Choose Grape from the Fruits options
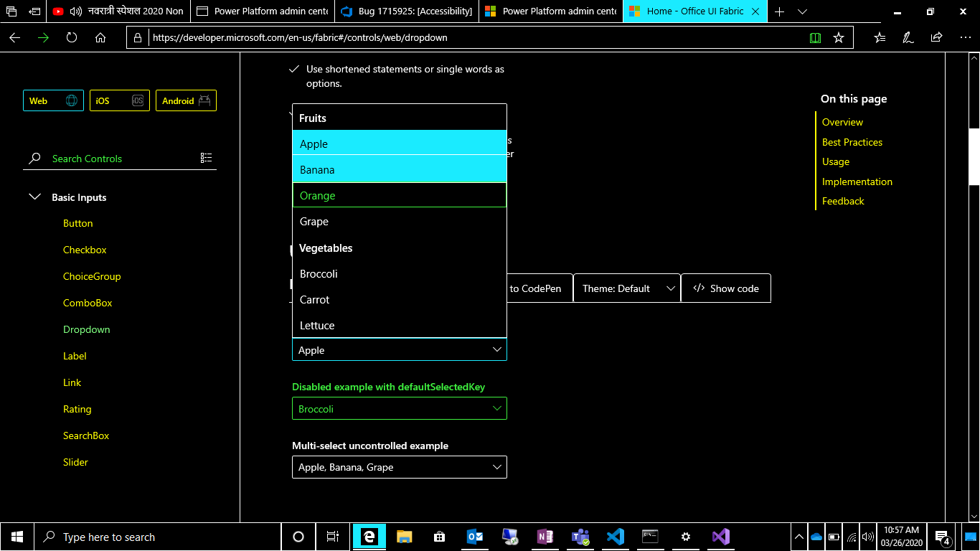 coord(400,222)
